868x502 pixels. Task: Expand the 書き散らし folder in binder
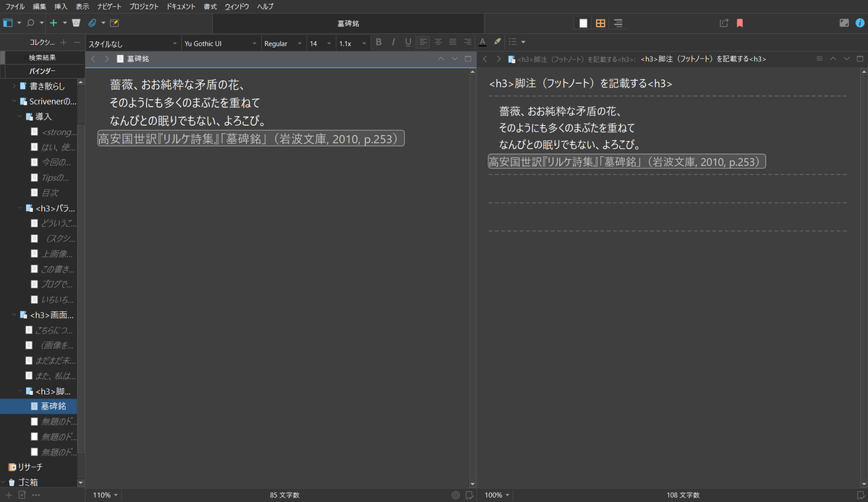coord(14,86)
